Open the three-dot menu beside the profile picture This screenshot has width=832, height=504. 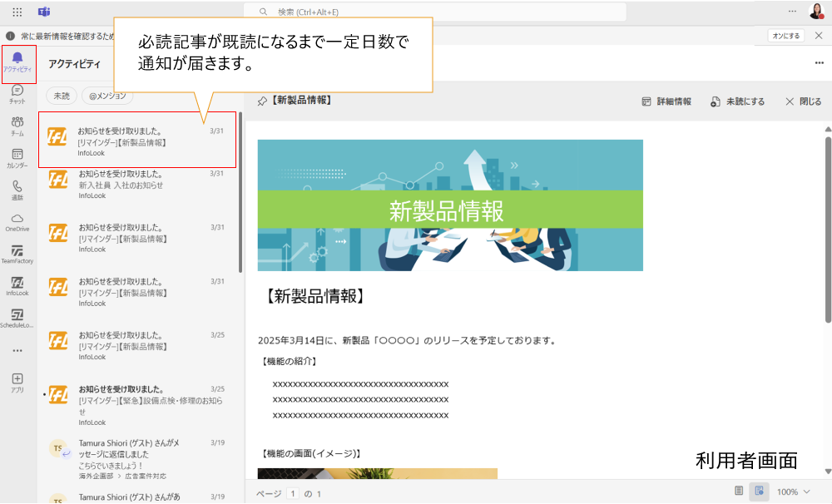click(792, 11)
